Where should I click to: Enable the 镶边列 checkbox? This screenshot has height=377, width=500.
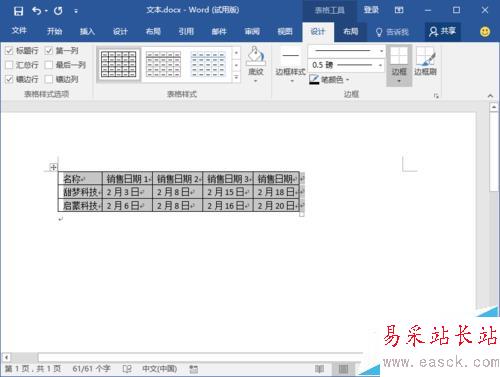[x=49, y=79]
